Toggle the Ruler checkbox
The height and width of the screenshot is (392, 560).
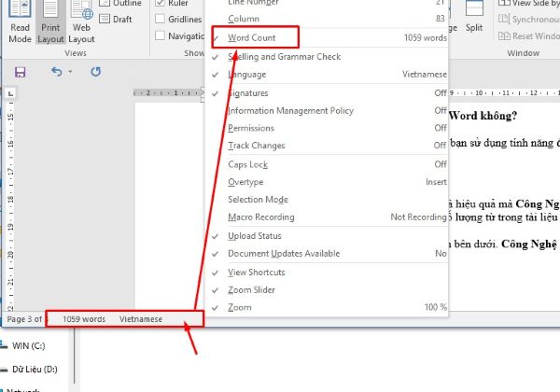click(x=160, y=3)
